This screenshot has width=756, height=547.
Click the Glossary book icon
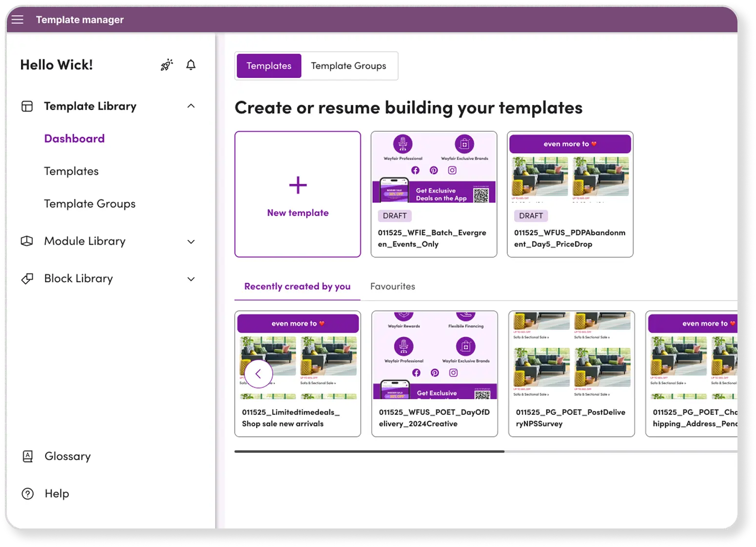pyautogui.click(x=28, y=456)
